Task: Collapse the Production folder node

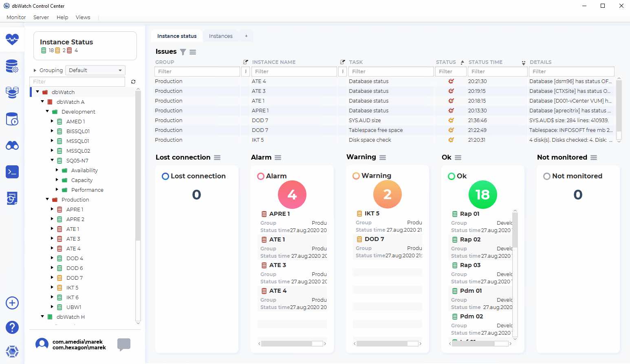Action: 47,200
